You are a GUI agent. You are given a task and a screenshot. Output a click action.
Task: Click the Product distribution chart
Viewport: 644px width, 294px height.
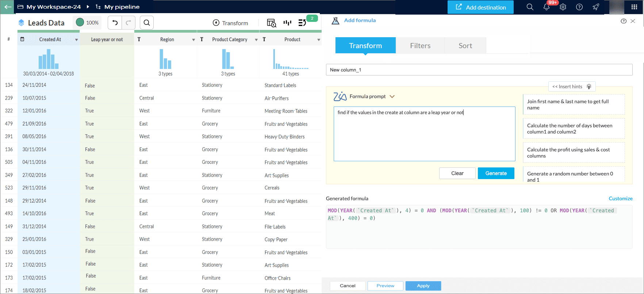tap(291, 59)
